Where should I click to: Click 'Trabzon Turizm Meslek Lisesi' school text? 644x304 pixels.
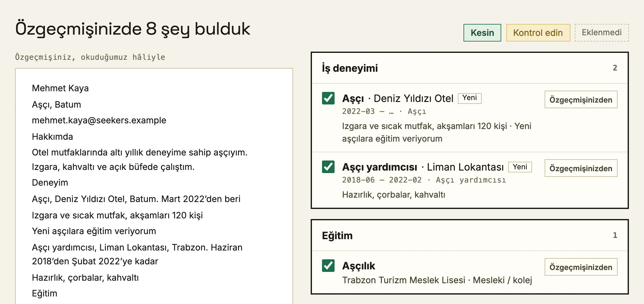tap(403, 280)
